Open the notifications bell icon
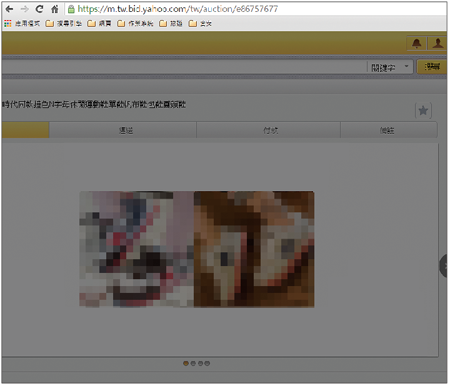The image size is (450, 386). coord(417,43)
